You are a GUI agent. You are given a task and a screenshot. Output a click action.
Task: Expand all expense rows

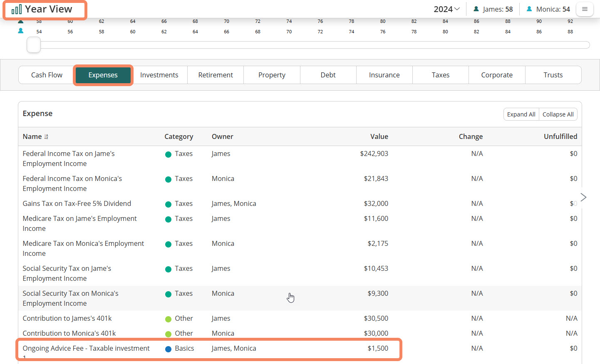click(521, 114)
